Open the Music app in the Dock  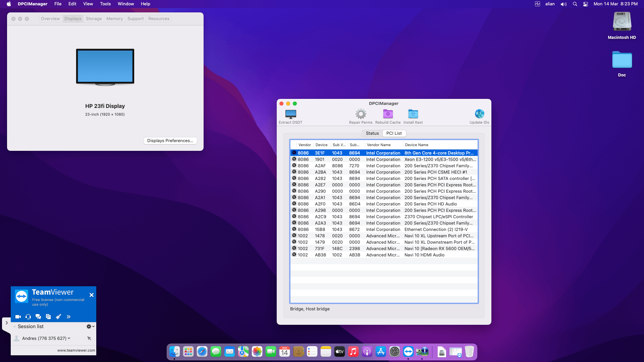pos(353,352)
